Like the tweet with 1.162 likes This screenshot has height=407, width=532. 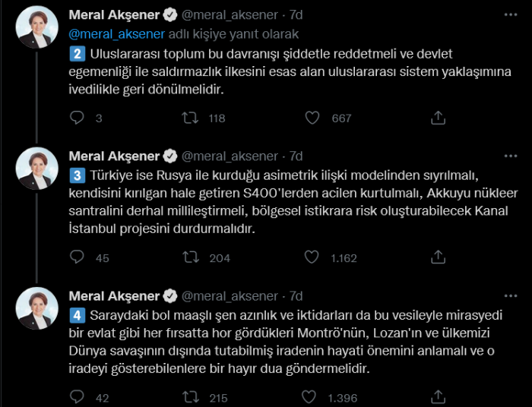[312, 257]
